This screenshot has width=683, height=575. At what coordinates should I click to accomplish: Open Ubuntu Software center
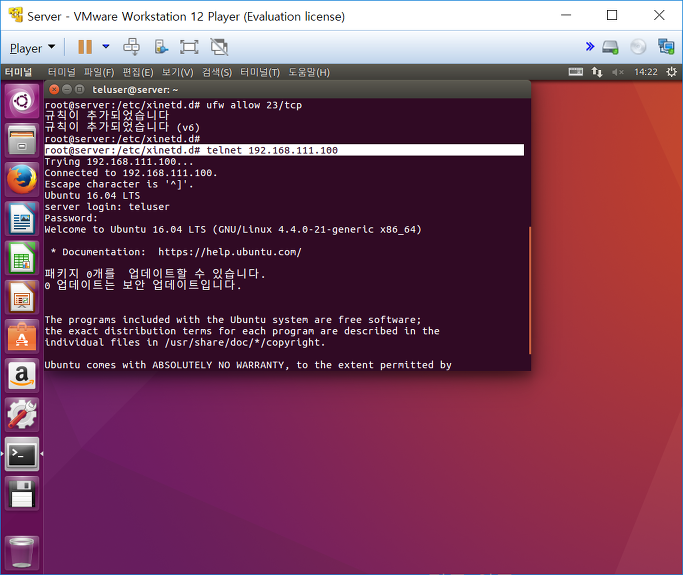(x=22, y=336)
